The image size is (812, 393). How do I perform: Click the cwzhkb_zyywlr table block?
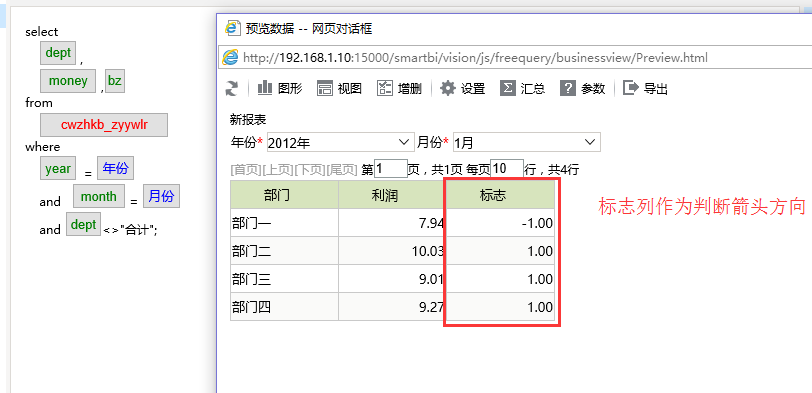pyautogui.click(x=104, y=125)
